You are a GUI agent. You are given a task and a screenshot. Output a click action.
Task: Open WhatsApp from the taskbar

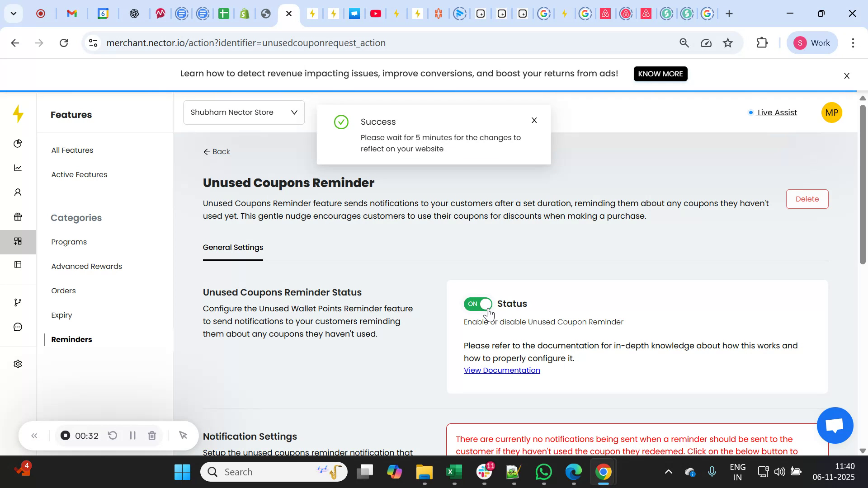[x=544, y=471]
